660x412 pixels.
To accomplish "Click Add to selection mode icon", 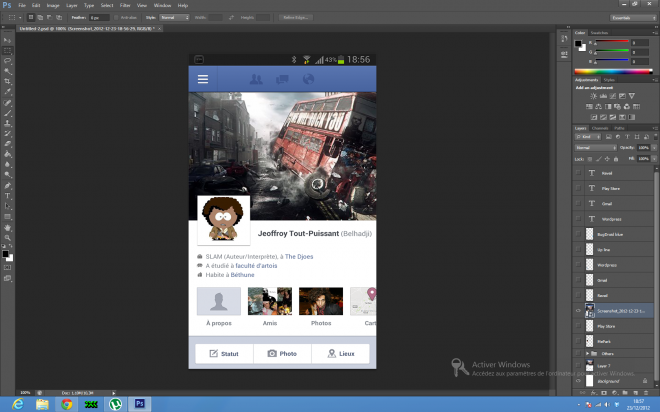I will click(40, 18).
